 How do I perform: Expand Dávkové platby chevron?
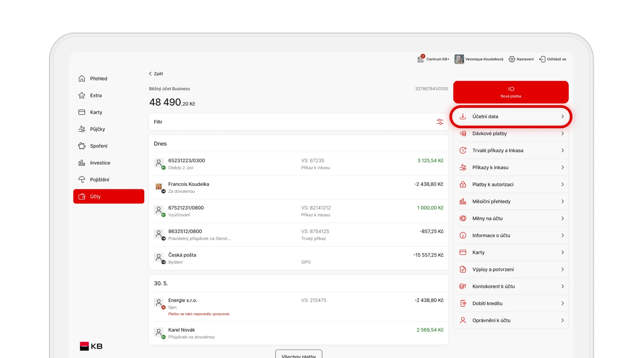562,134
